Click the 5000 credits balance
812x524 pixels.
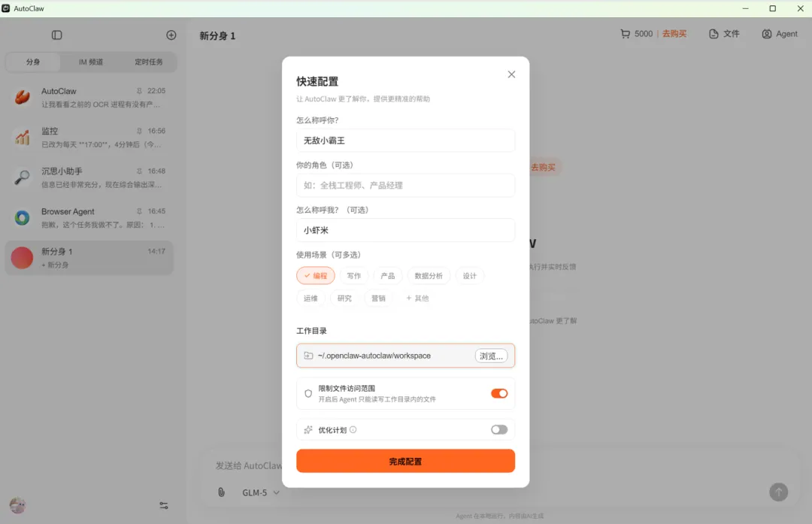[644, 34]
